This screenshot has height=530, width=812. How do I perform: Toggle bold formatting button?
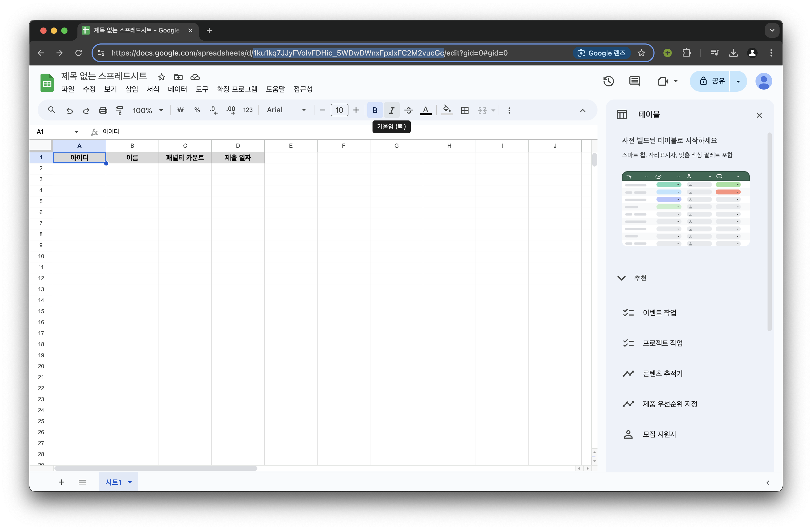click(375, 110)
